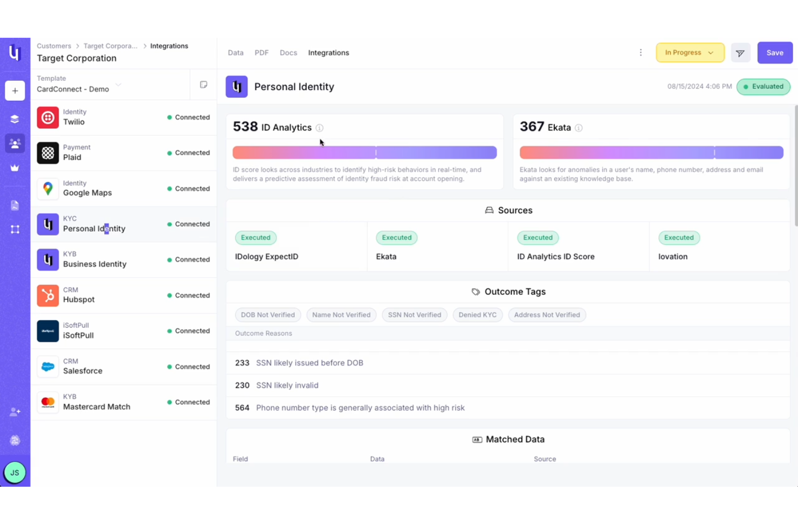
Task: Click the Name Not Verified tag
Action: (x=341, y=315)
